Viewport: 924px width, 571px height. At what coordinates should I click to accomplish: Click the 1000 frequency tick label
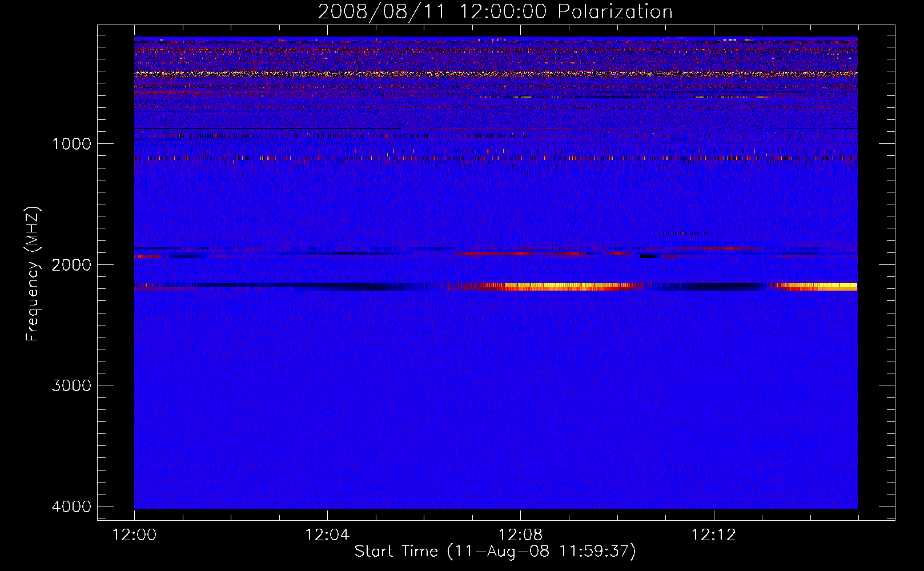pyautogui.click(x=71, y=144)
